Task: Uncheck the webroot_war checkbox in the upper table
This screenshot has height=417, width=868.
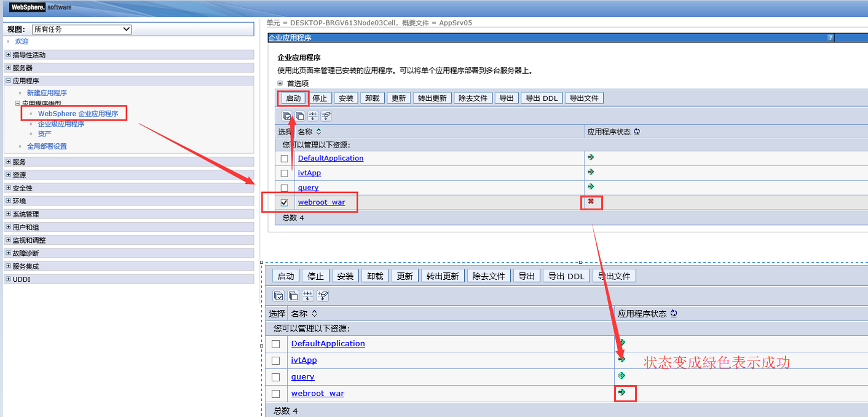Action: [x=284, y=202]
